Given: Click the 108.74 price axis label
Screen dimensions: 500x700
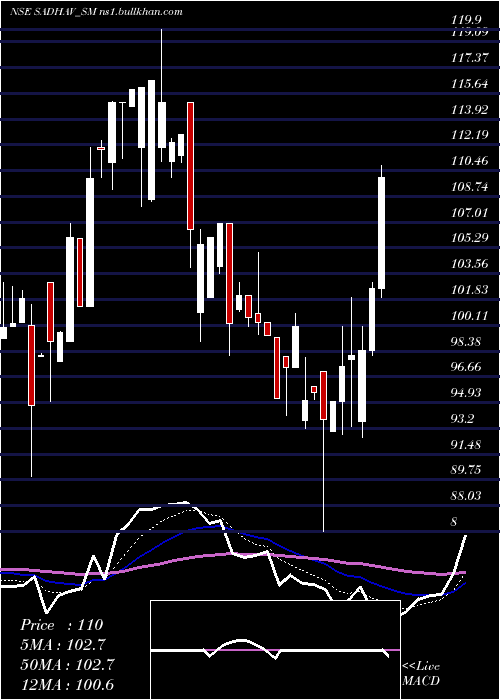Looking at the screenshot, I should click(x=469, y=187).
